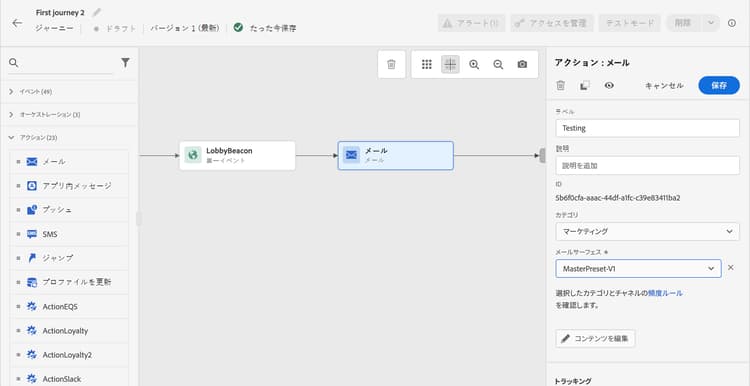Show the dotted grid view
750x386 pixels.
[x=427, y=64]
